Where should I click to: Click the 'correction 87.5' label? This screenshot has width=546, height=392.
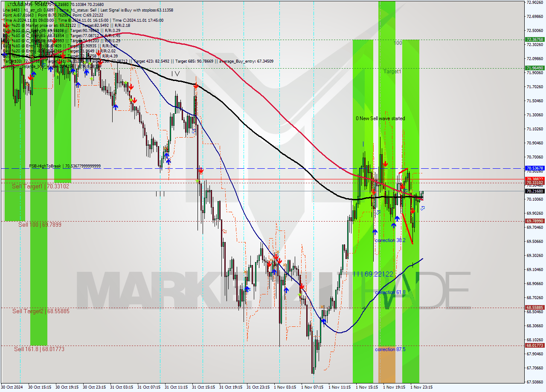[x=390, y=349]
